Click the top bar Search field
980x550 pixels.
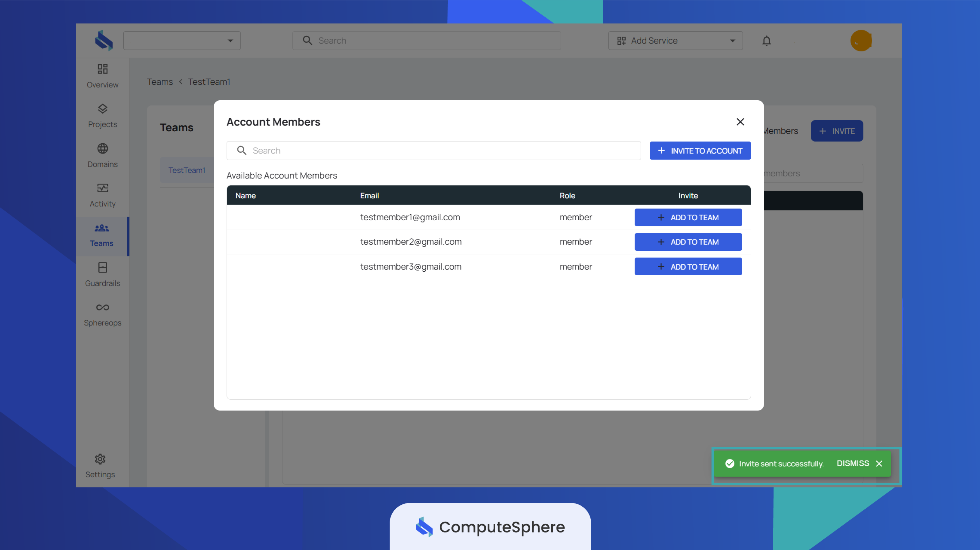pyautogui.click(x=426, y=41)
